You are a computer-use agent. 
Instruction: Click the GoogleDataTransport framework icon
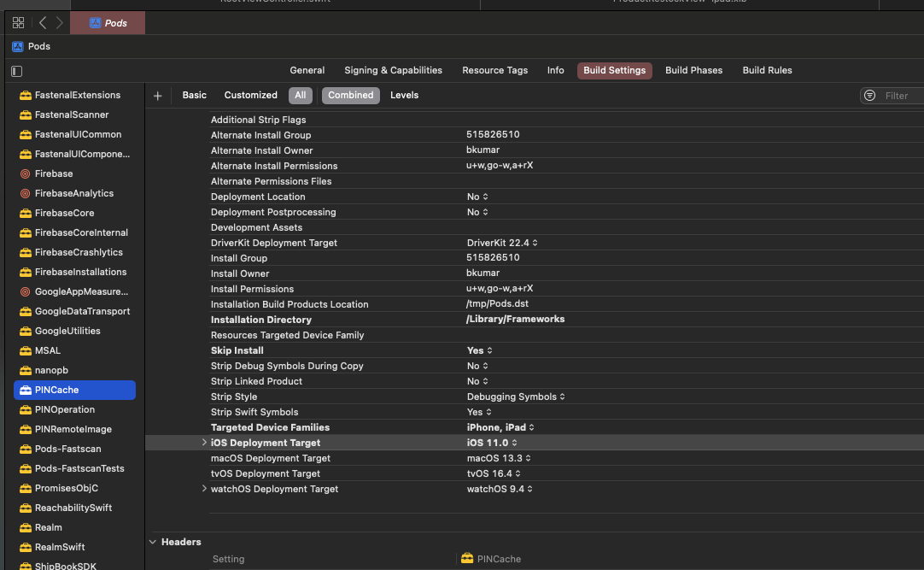point(26,311)
